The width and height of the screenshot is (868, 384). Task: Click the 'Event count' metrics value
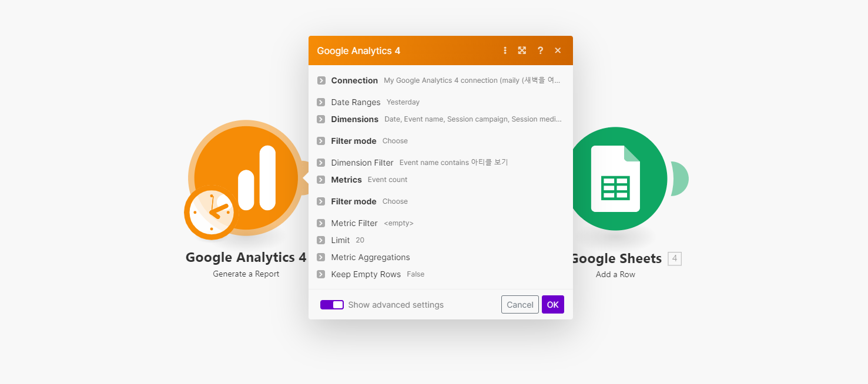point(387,180)
